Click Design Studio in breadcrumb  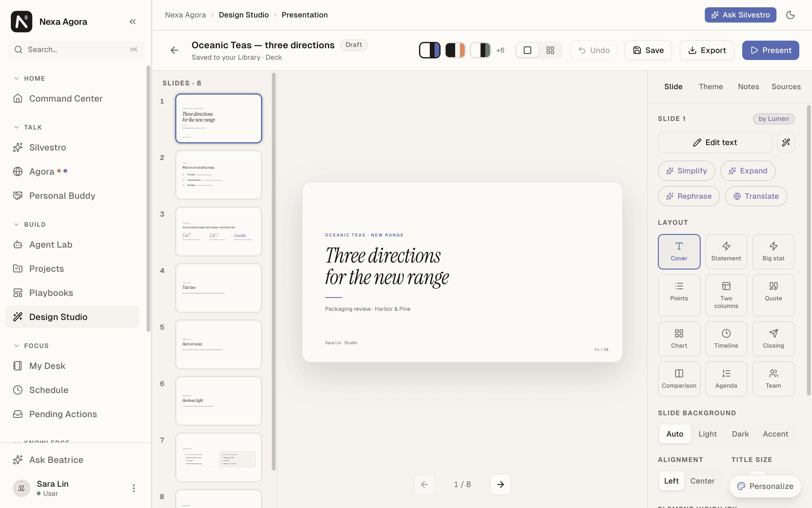pos(244,15)
